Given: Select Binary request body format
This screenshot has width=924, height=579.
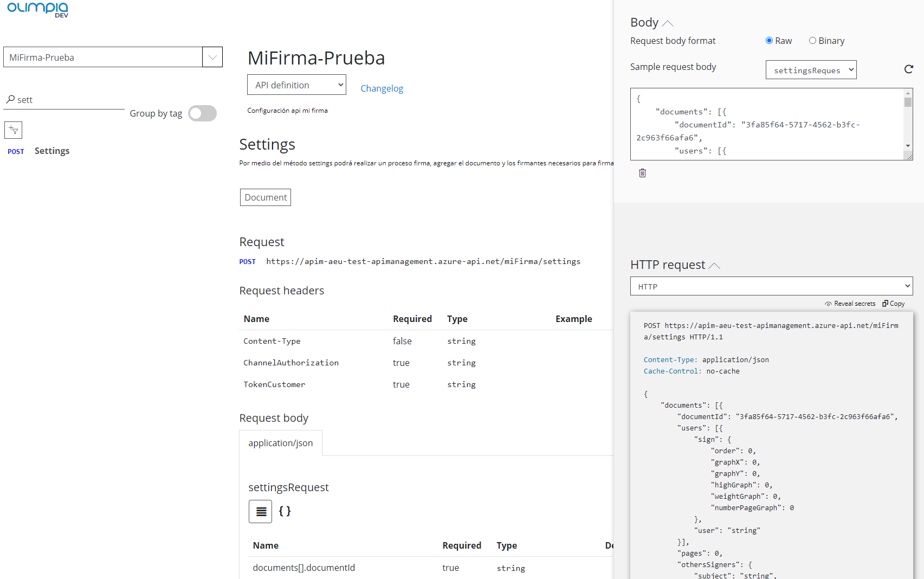Looking at the screenshot, I should point(812,41).
